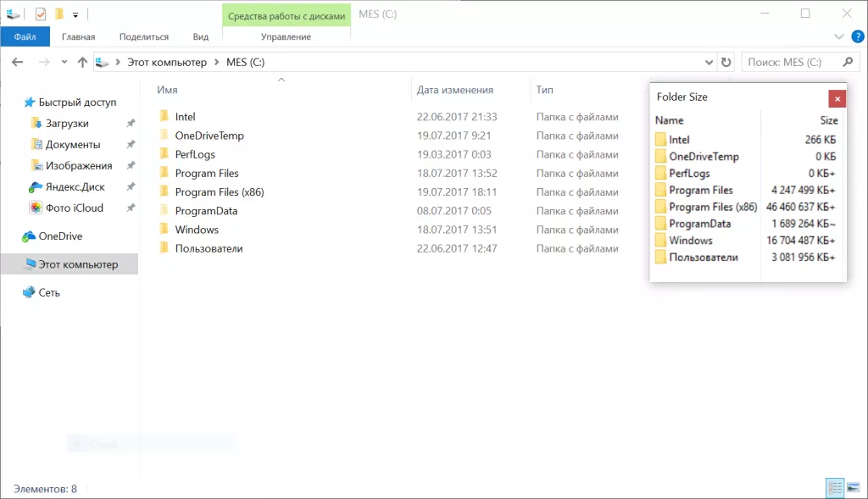Switch to the Вид ribbon tab
The image size is (868, 499).
point(201,36)
